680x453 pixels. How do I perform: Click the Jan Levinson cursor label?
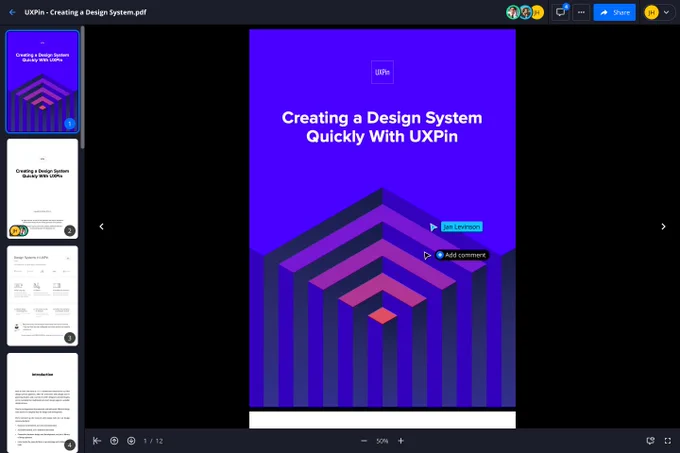click(x=461, y=227)
